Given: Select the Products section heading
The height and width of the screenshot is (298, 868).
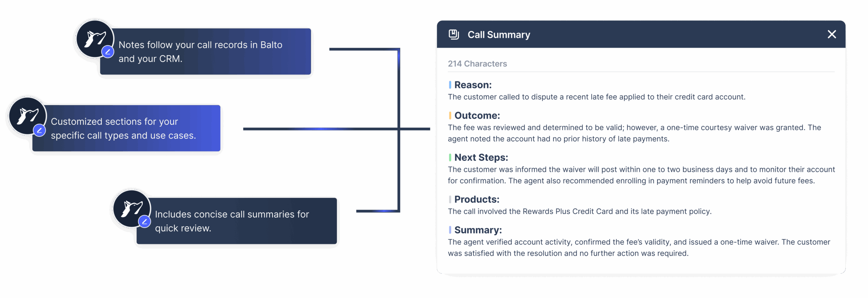Looking at the screenshot, I should [x=477, y=200].
